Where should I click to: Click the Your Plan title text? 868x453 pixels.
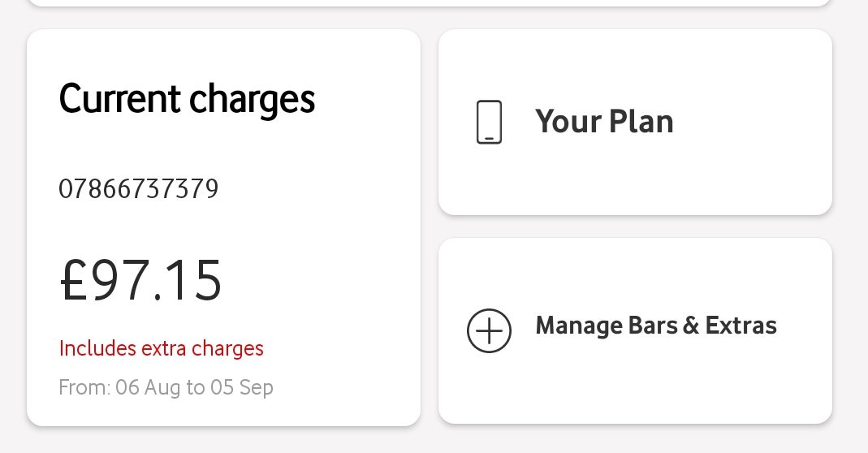604,121
